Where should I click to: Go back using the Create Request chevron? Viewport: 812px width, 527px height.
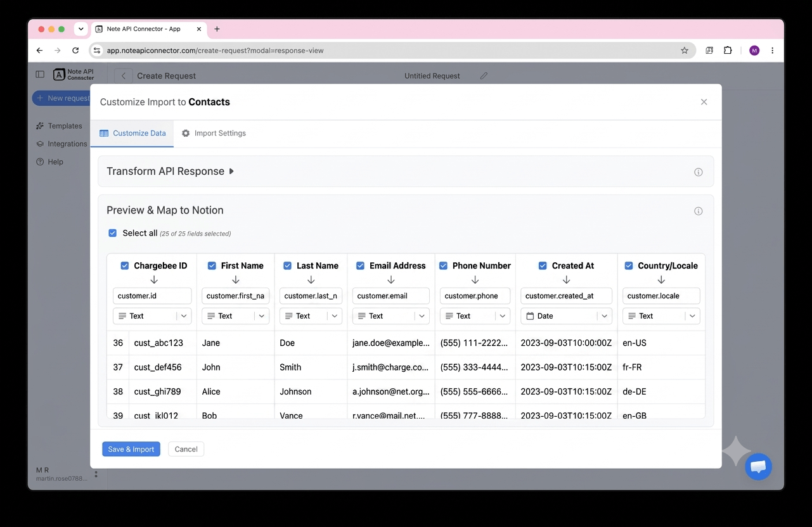[x=124, y=76]
